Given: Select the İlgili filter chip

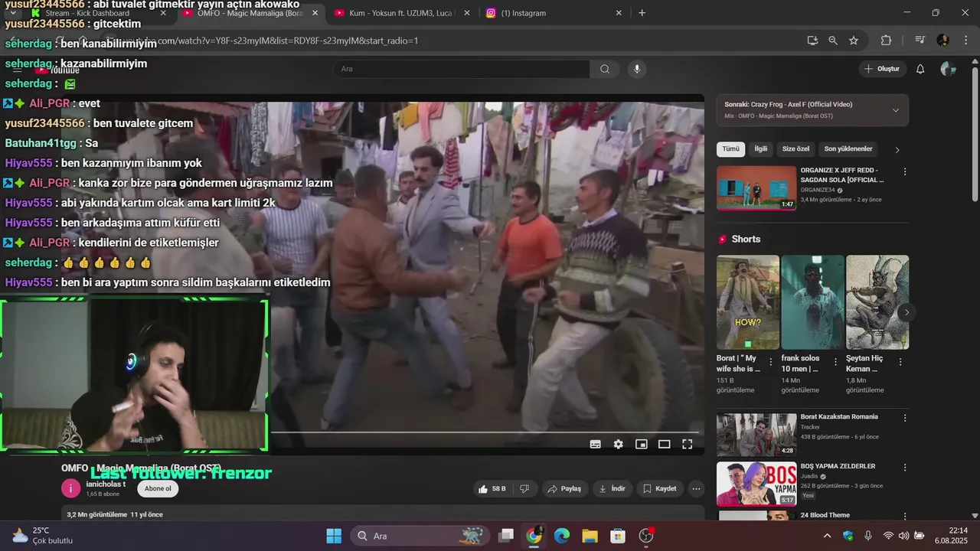Looking at the screenshot, I should (761, 149).
